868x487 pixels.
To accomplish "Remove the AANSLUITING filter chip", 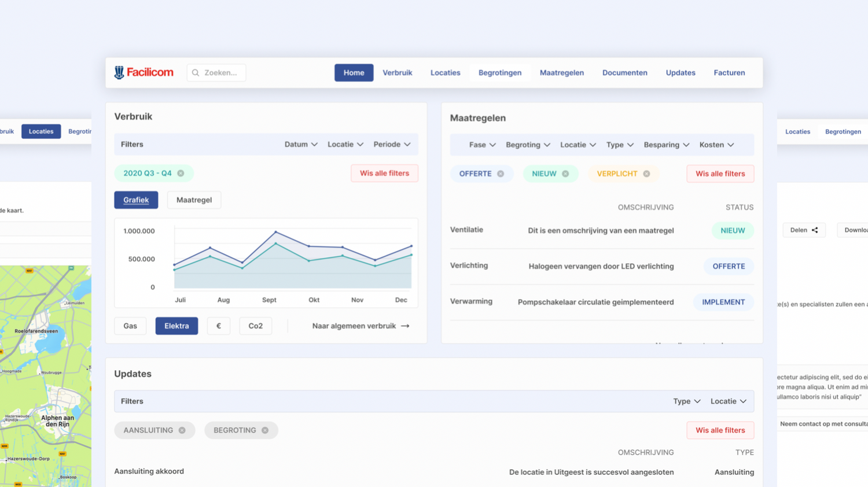I will coord(182,430).
